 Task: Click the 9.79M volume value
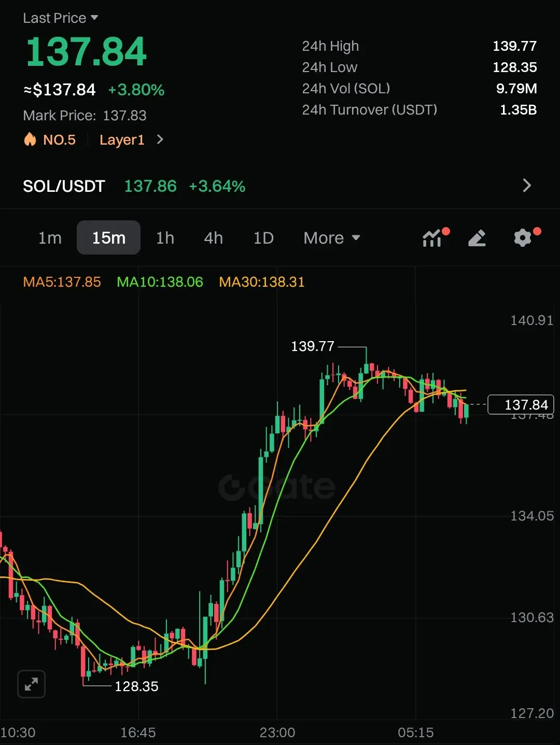point(516,89)
